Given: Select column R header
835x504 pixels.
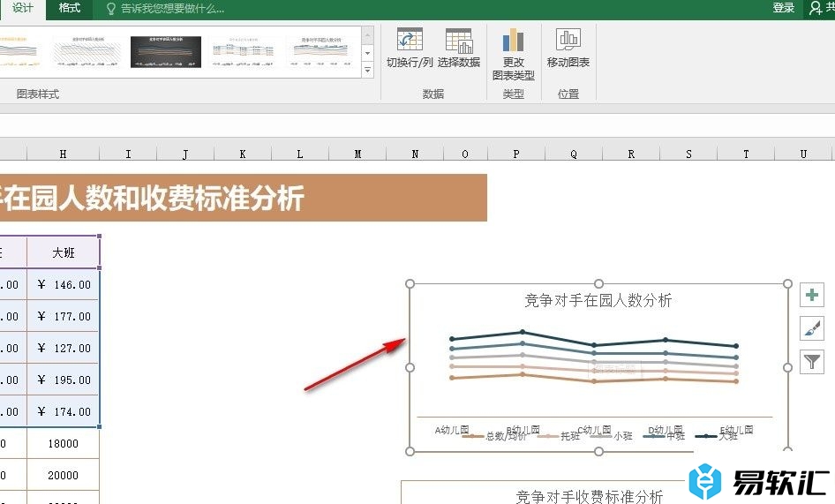Looking at the screenshot, I should 631,154.
